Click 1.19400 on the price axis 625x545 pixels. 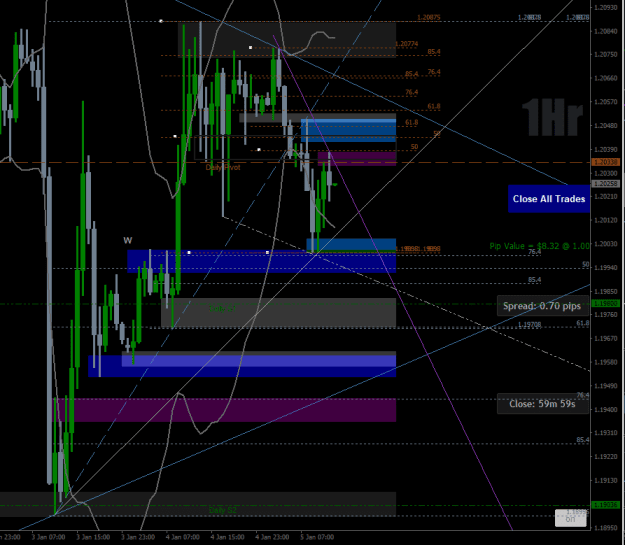[606, 409]
